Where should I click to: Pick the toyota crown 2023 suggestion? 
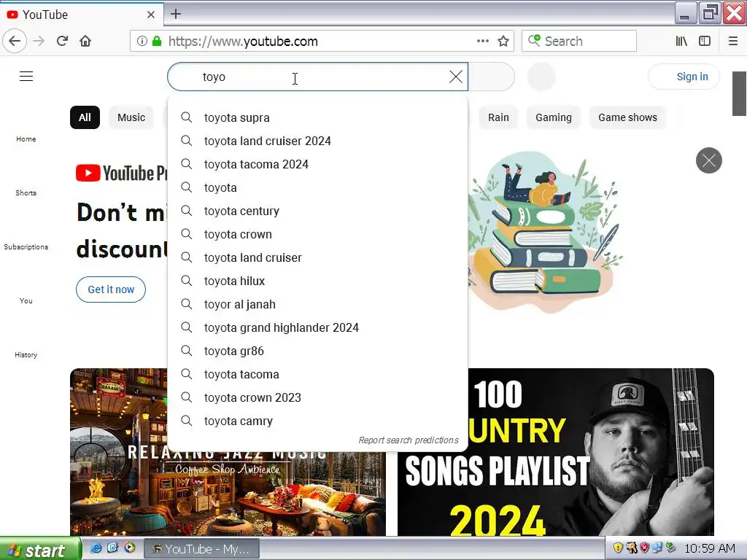tap(317, 397)
